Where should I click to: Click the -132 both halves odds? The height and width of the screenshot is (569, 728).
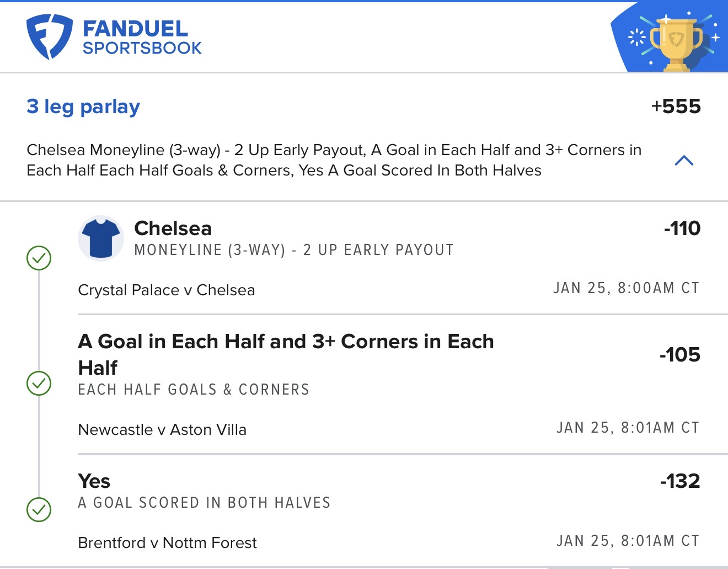coord(680,481)
